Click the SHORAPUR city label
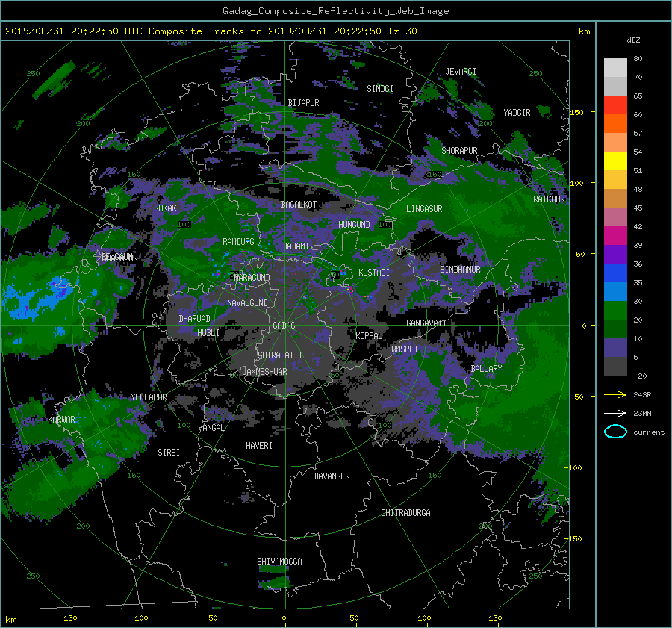Image resolution: width=672 pixels, height=628 pixels. 459,151
